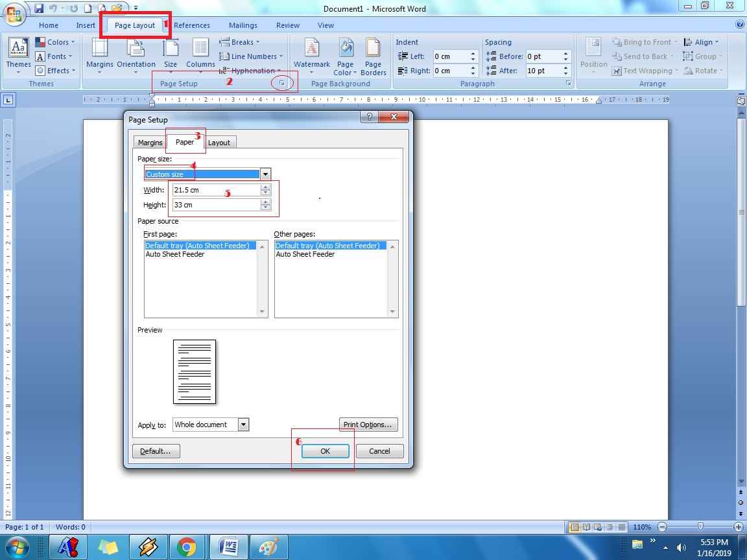
Task: Select the Orientation option
Action: [136, 56]
